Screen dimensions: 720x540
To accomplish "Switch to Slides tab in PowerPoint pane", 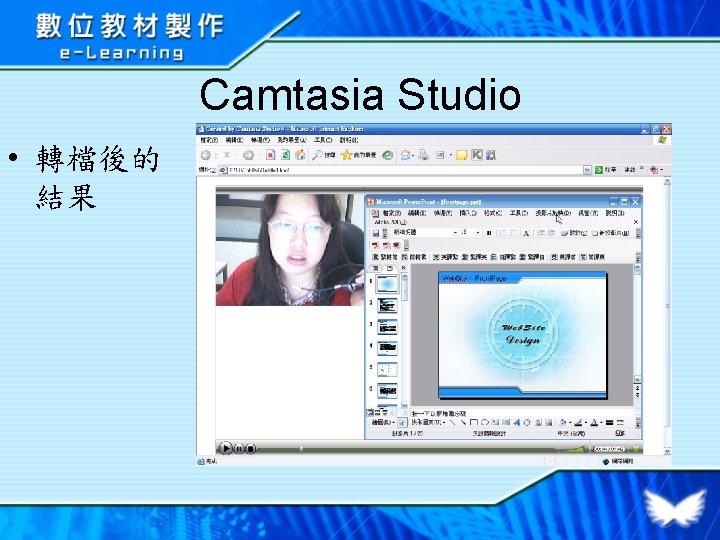I will click(x=389, y=268).
